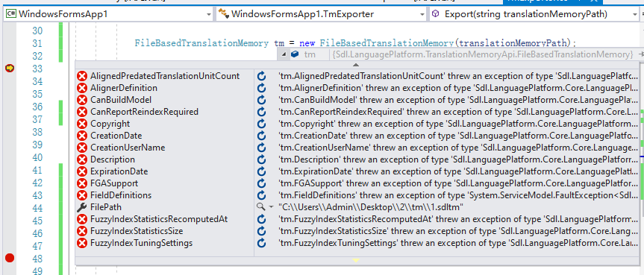Select the CanReportReindexRequired property name
Viewport: 644px width, 275px height.
[144, 112]
